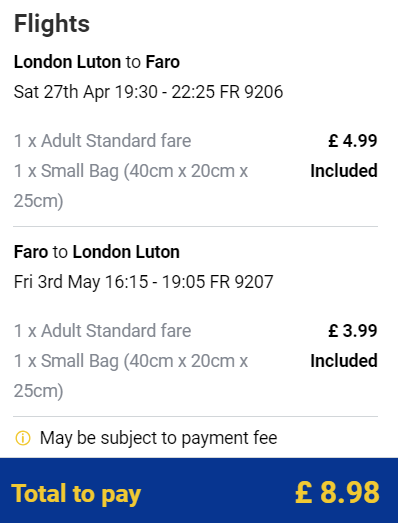The height and width of the screenshot is (523, 398).
Task: Click the outbound Included bag label
Action: click(344, 171)
